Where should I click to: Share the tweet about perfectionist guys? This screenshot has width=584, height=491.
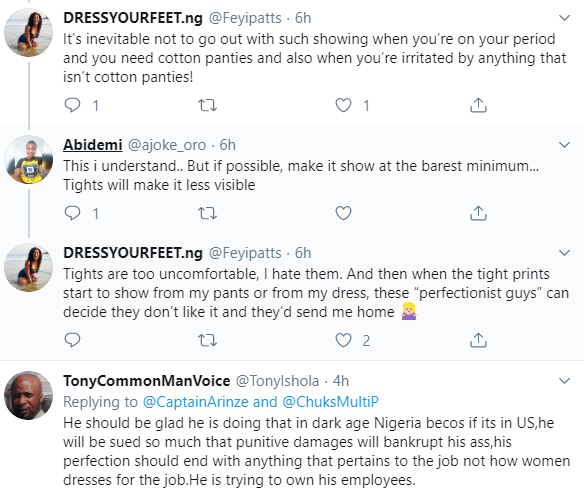coord(478,340)
